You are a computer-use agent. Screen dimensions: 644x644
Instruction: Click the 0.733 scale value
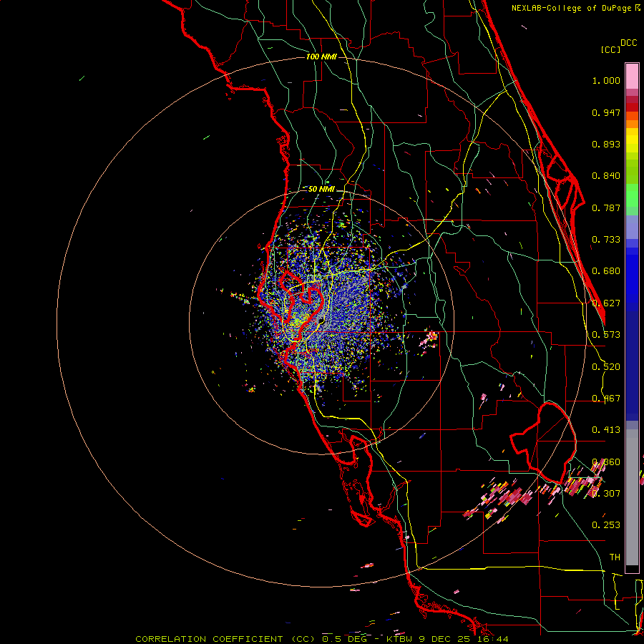(x=606, y=240)
